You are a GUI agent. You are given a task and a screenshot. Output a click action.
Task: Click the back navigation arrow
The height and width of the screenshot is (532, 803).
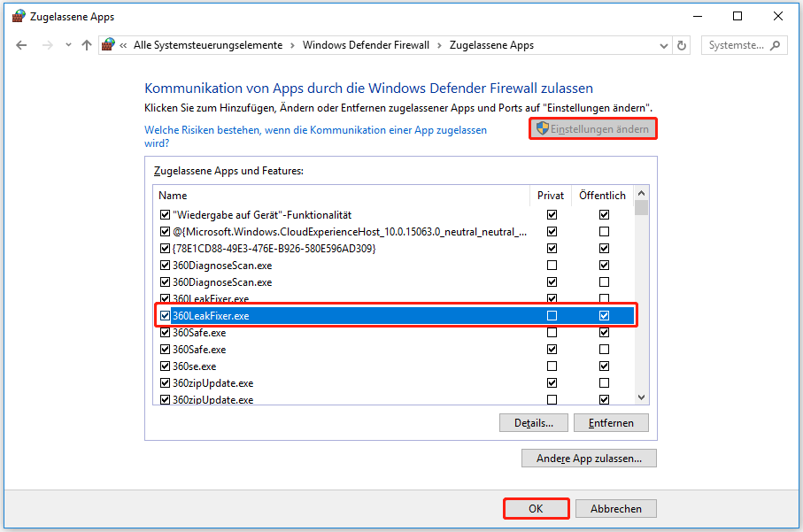point(21,45)
